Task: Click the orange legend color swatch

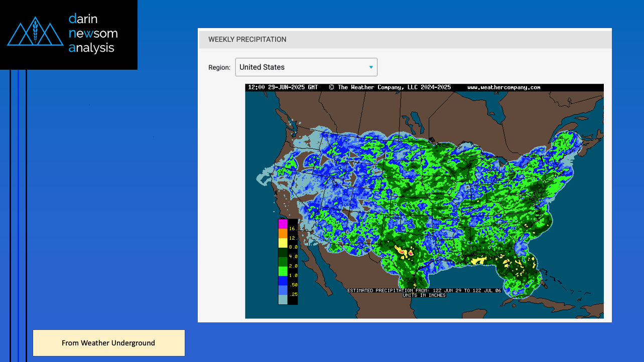Action: (283, 233)
